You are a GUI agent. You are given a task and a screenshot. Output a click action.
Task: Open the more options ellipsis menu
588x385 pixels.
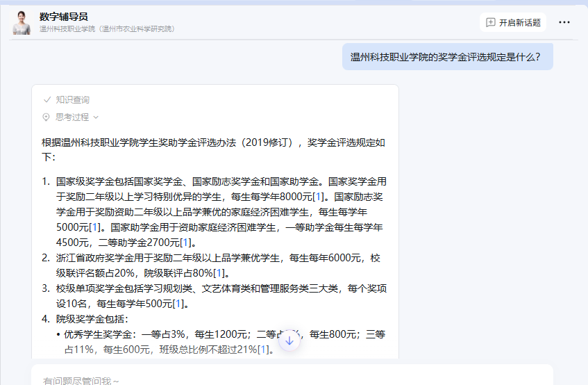(564, 22)
